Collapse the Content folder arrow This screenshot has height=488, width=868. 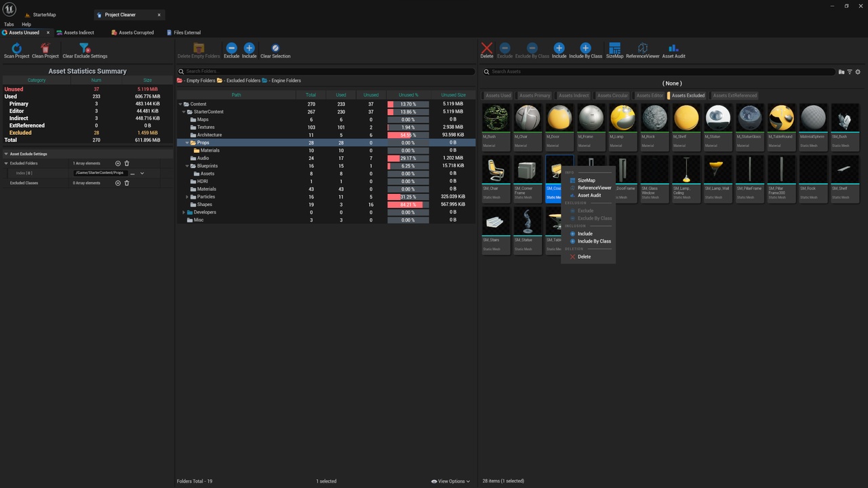(180, 104)
